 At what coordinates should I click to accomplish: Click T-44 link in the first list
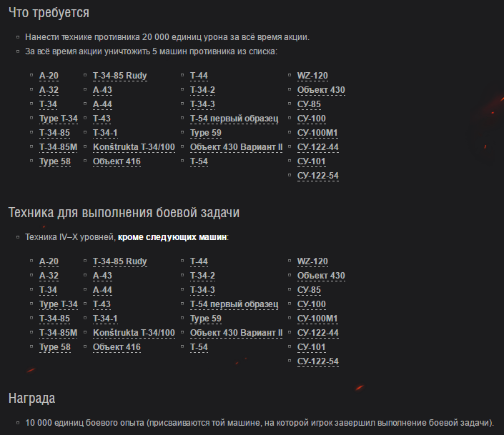coord(199,76)
